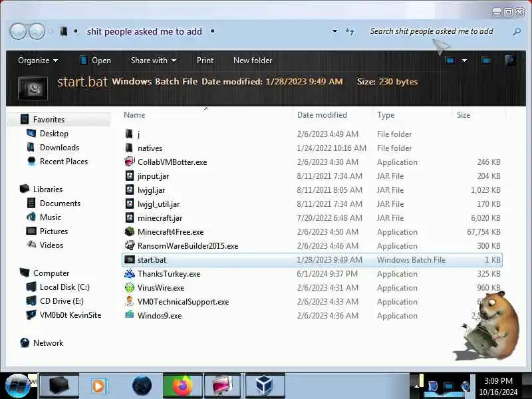This screenshot has width=532, height=399.
Task: Open Recent Places in sidebar
Action: (64, 161)
